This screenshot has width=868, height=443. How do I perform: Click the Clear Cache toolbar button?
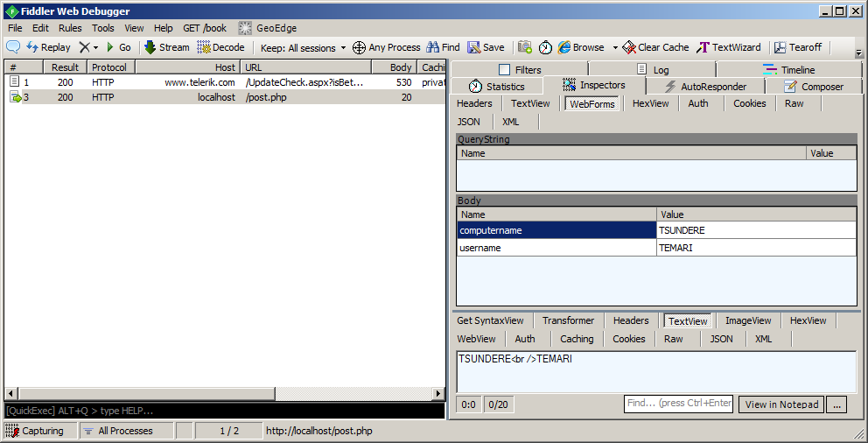coord(655,47)
